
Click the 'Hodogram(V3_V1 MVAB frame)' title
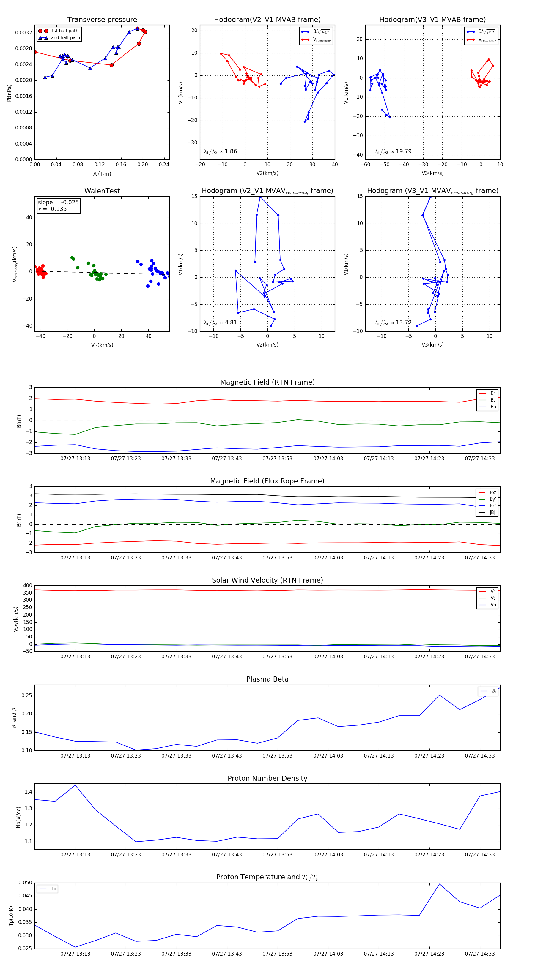pos(432,20)
